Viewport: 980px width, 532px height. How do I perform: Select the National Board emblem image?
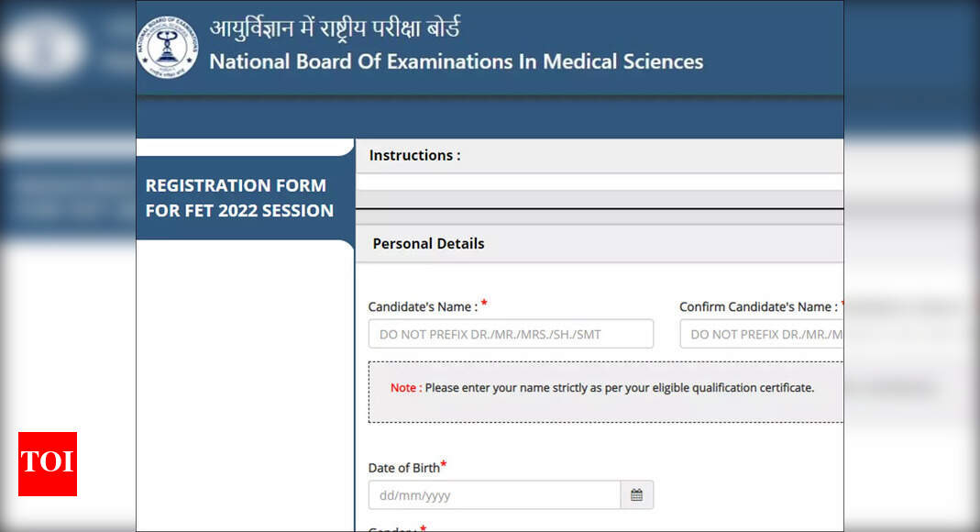(x=167, y=47)
